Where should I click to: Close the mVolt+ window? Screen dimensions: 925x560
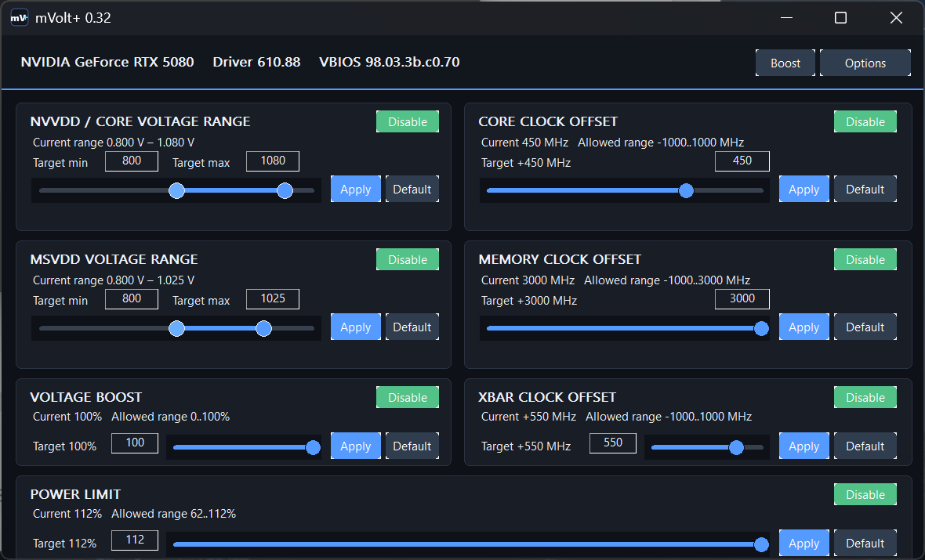tap(896, 18)
